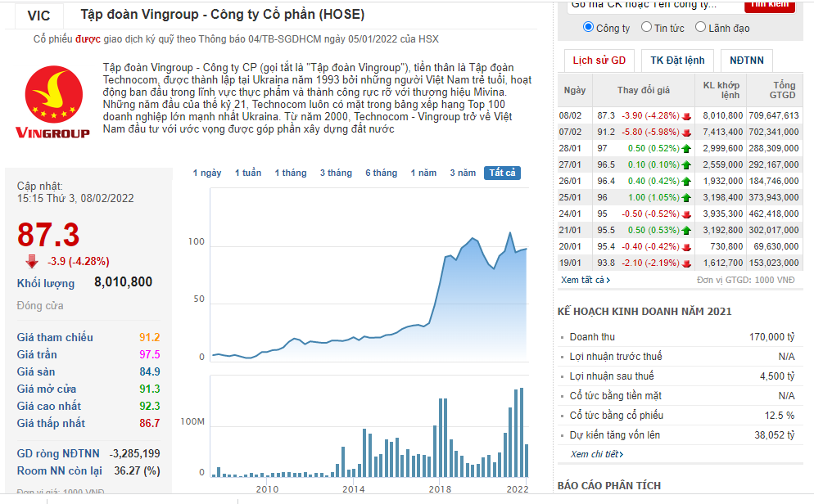The image size is (814, 504).
Task: Select the Tin tức radio button
Action: point(646,27)
